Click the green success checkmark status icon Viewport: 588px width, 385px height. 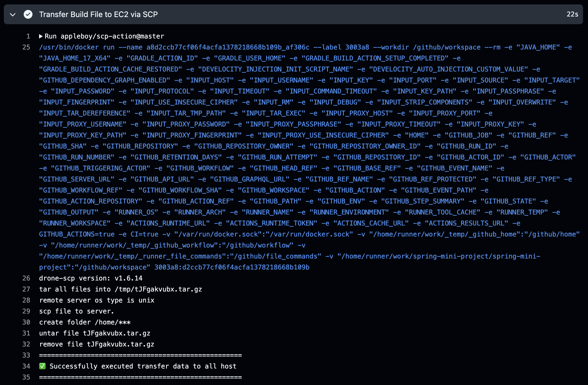tap(28, 14)
